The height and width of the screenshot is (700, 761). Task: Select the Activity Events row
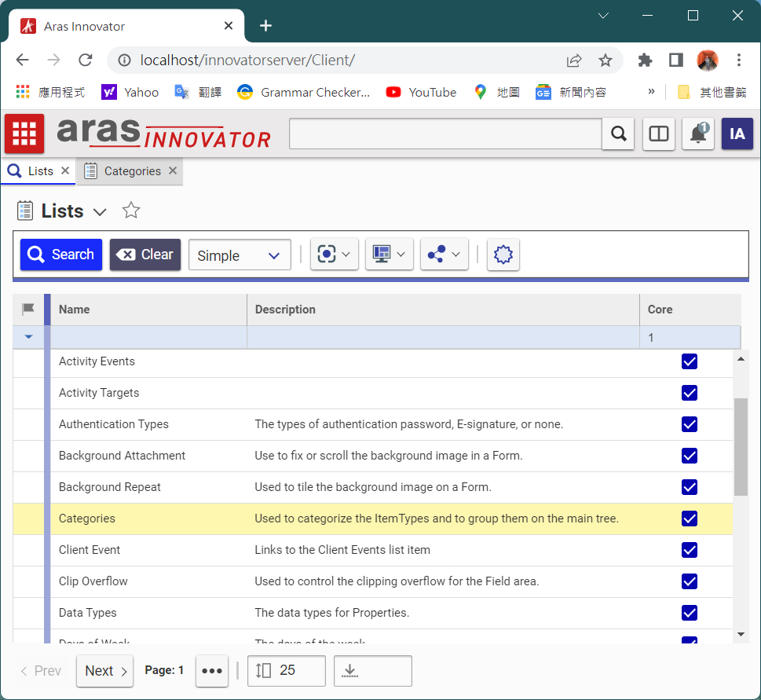(373, 361)
